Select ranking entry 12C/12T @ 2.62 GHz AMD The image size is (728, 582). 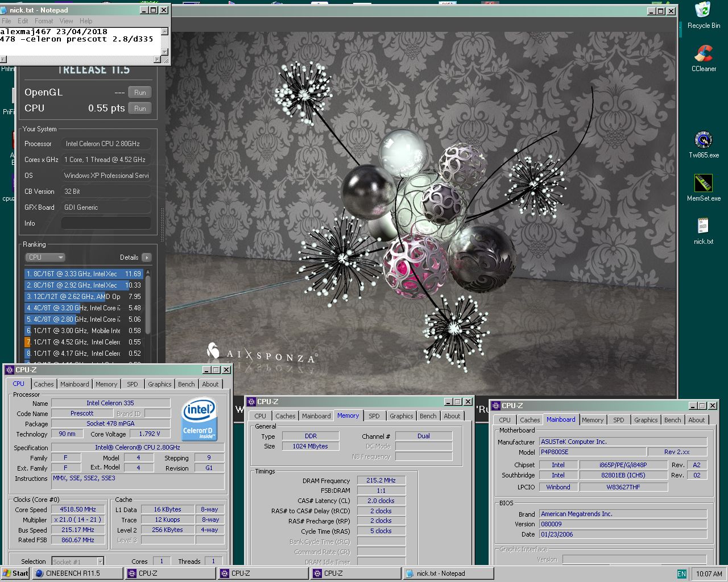coord(83,297)
